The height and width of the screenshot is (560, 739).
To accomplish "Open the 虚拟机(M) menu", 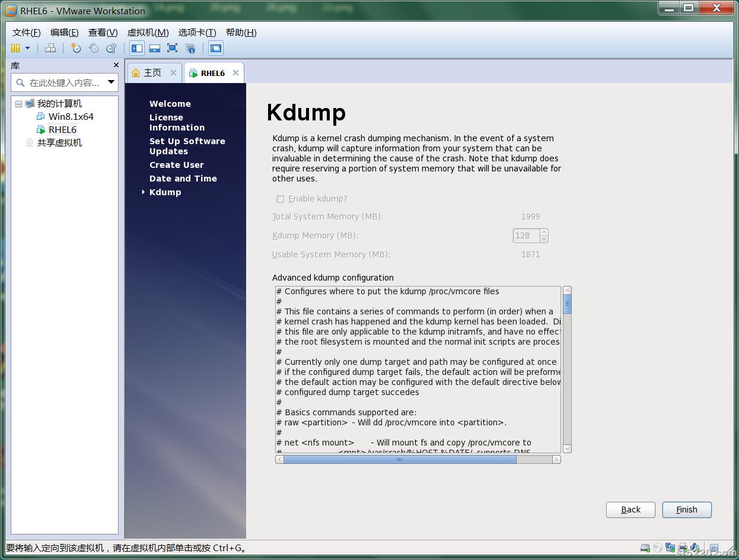I will click(x=148, y=33).
